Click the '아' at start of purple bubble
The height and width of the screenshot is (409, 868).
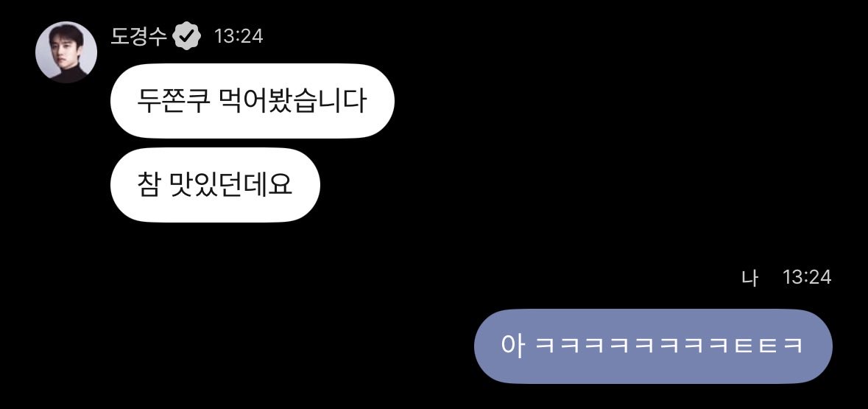click(512, 346)
